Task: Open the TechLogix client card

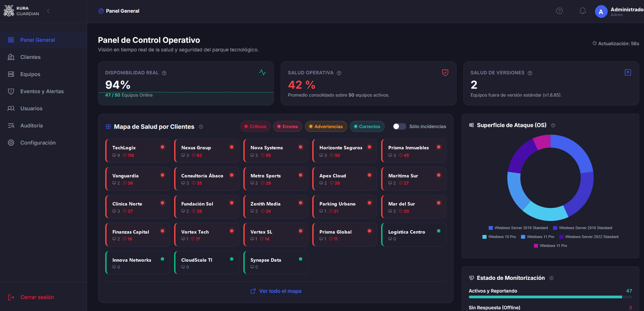Action: point(137,151)
